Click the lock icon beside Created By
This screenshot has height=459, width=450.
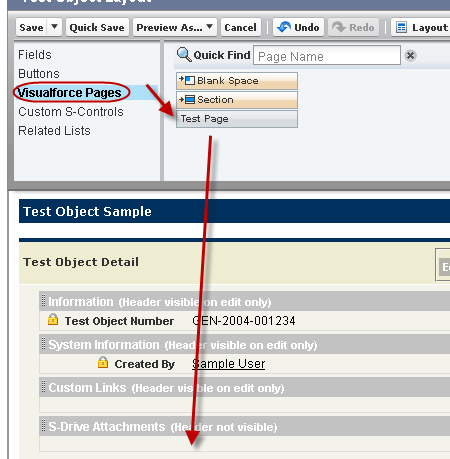tap(103, 362)
